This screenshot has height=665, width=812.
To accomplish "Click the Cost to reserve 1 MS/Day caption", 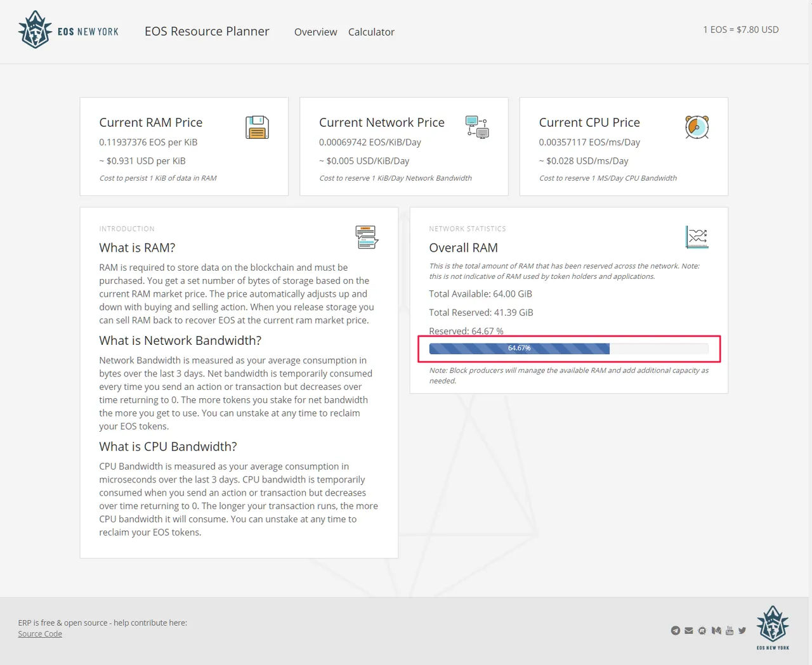I will click(x=608, y=178).
